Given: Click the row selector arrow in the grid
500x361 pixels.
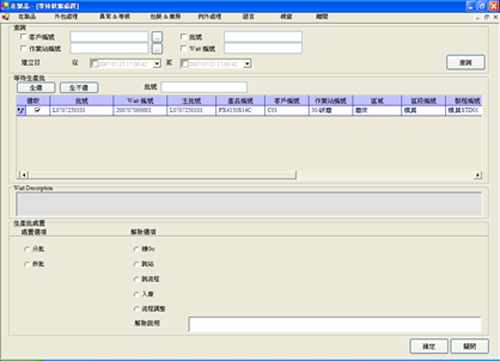Looking at the screenshot, I should 21,110.
